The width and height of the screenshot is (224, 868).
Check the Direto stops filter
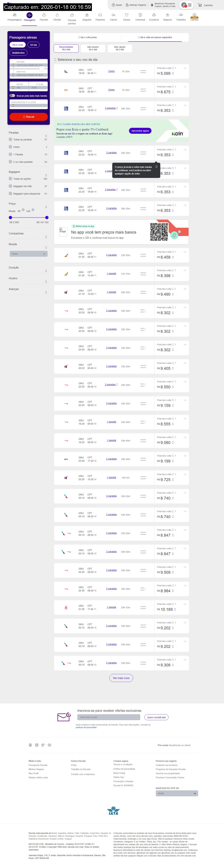[10, 147]
